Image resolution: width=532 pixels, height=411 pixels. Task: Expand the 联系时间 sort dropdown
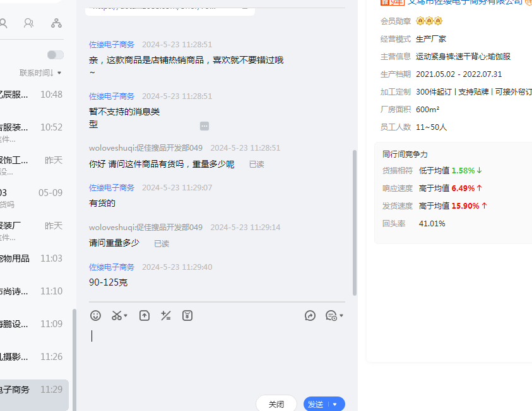coord(40,73)
